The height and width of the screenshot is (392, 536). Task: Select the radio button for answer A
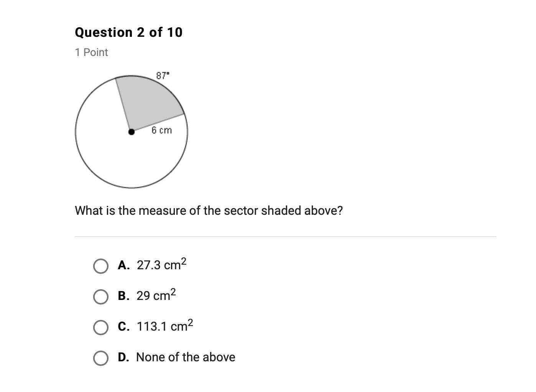[x=100, y=266]
